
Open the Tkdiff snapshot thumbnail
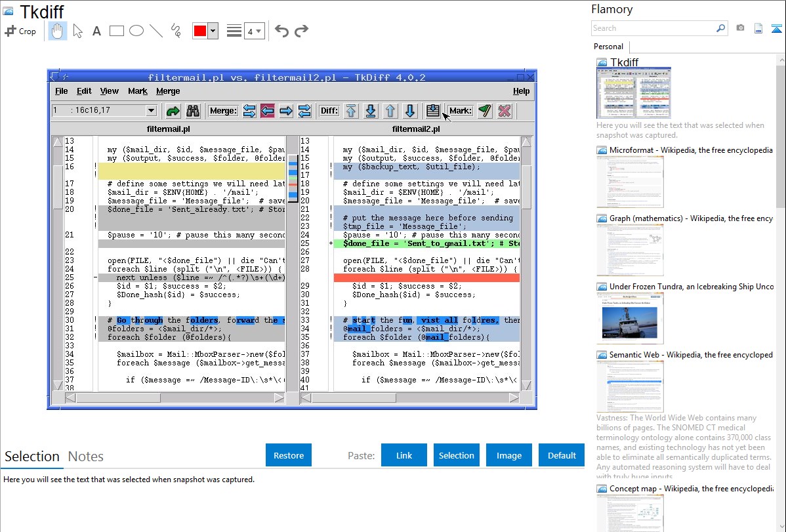tap(634, 92)
